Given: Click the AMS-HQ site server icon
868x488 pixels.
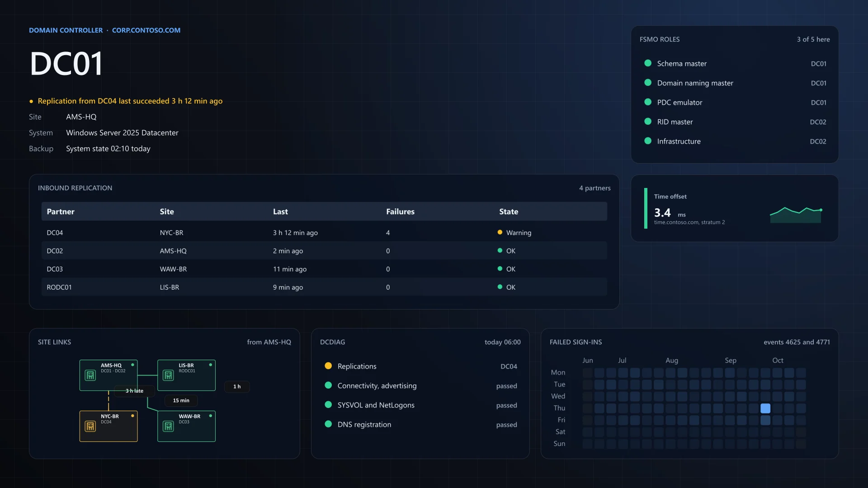Looking at the screenshot, I should (90, 375).
